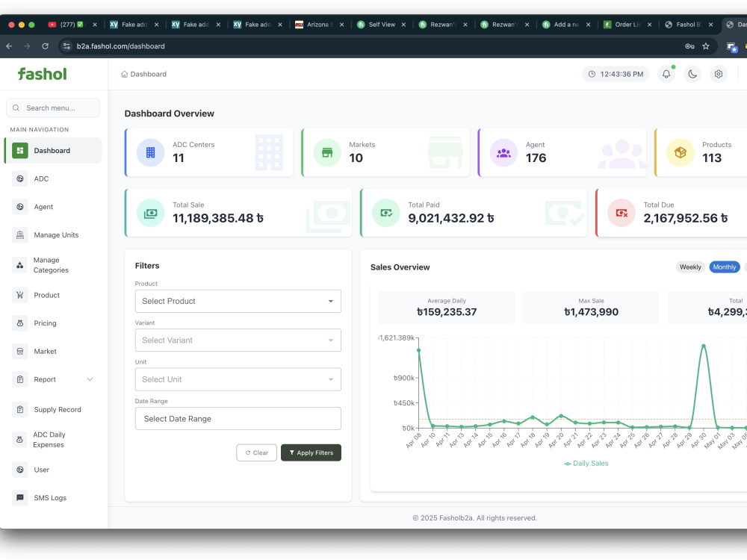
Task: Click the User sidebar icon
Action: tap(20, 470)
